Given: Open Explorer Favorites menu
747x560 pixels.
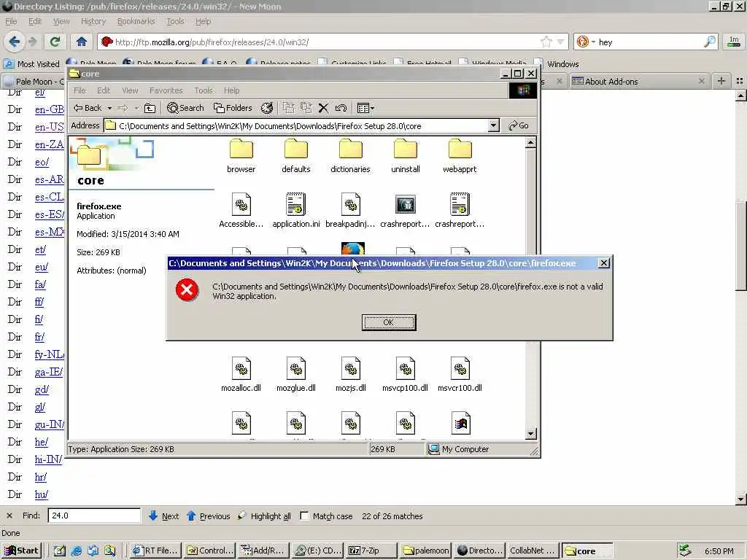Looking at the screenshot, I should [166, 90].
